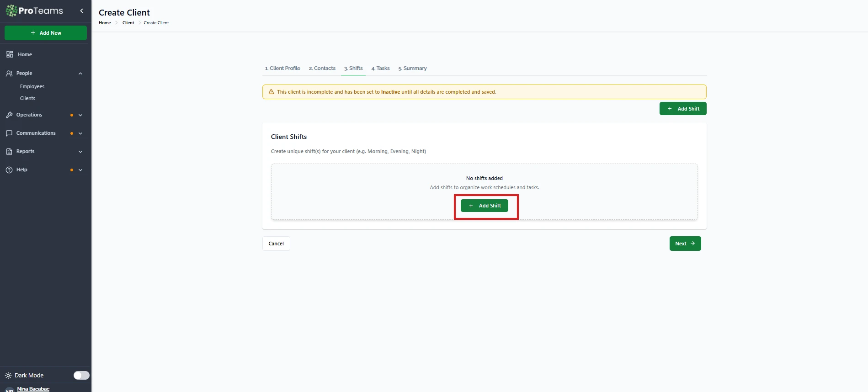Click the People icon in sidebar
This screenshot has width=868, height=392.
(x=9, y=73)
